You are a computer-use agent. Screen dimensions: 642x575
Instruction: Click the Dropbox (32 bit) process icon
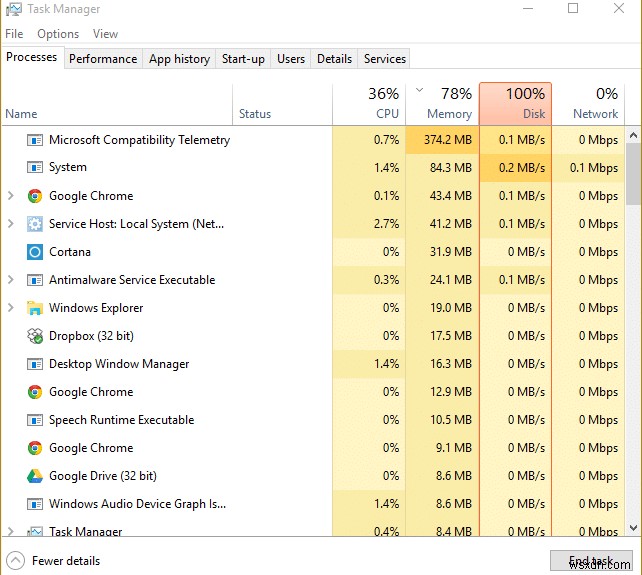[x=35, y=336]
